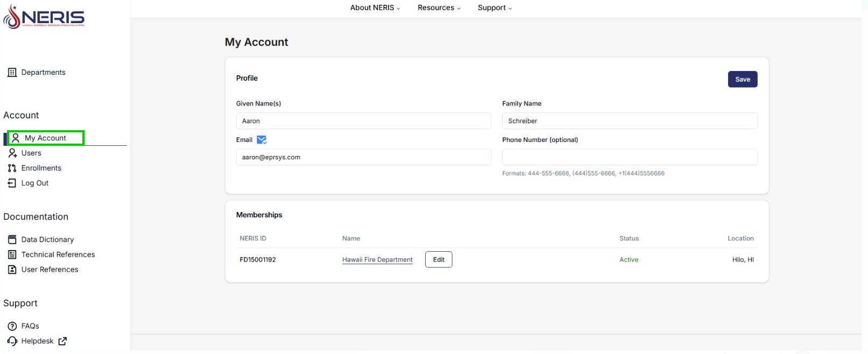The image size is (868, 354).
Task: Focus the Family Name text field
Action: tap(629, 121)
